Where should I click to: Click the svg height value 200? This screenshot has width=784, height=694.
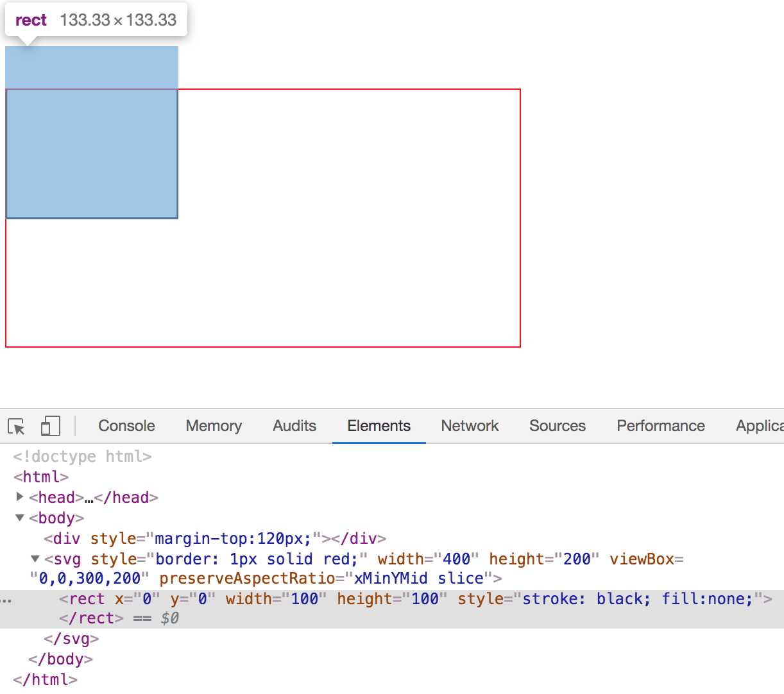pyautogui.click(x=577, y=559)
